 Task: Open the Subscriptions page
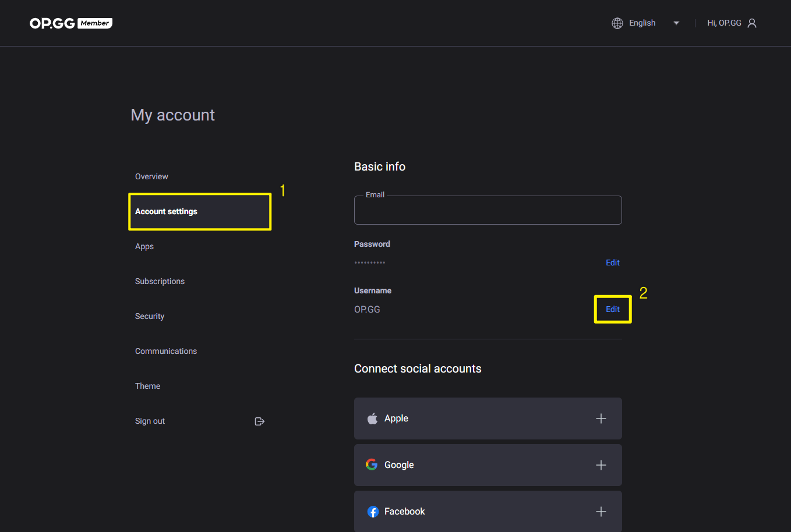tap(160, 281)
